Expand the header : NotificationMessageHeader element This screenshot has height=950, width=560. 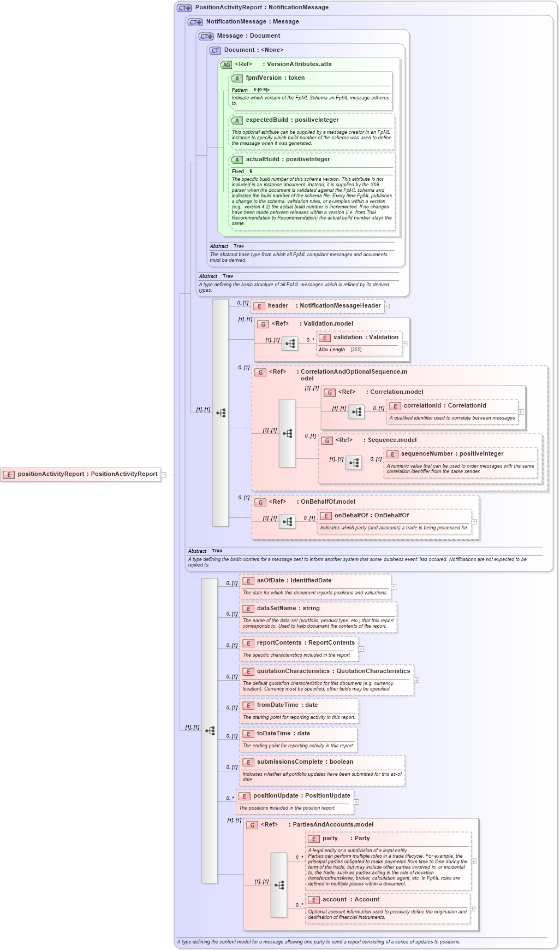[387, 306]
